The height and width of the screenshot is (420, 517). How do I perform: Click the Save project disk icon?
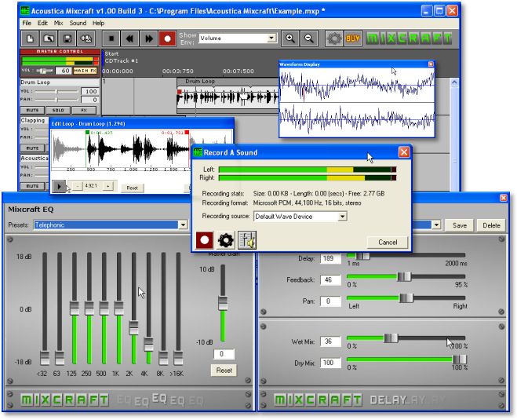[x=67, y=38]
